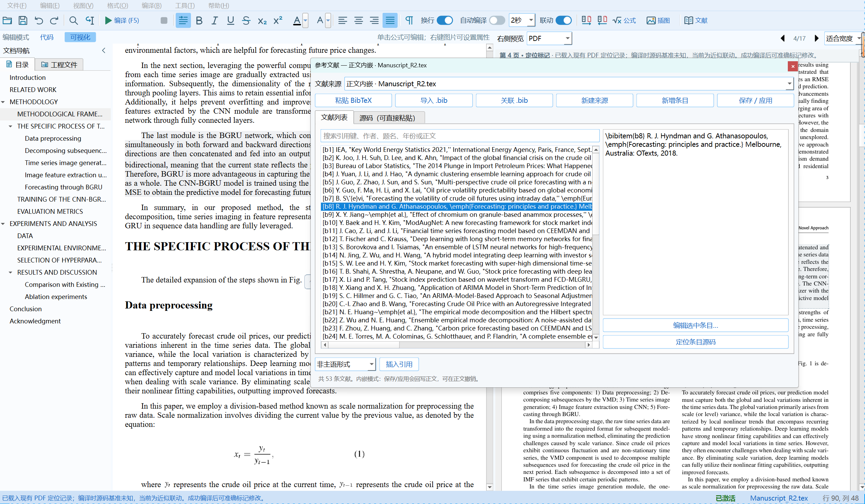Redo the last action
This screenshot has height=504, width=865.
[x=54, y=20]
